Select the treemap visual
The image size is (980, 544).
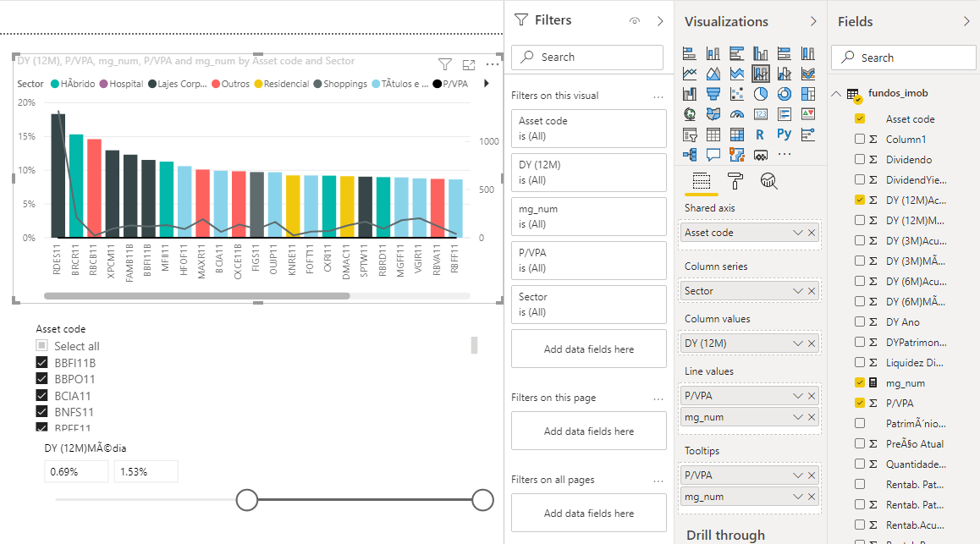pos(808,94)
